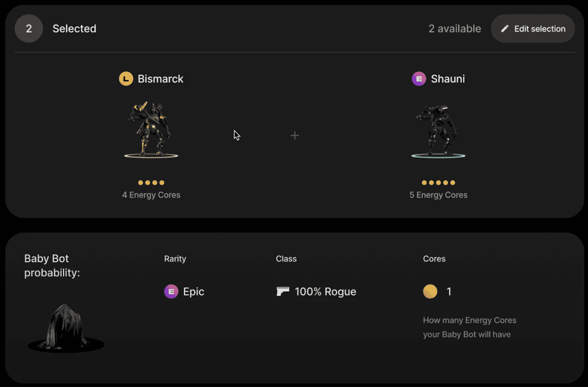Click the cloaked Baby Bot figure
Screen dimensions: 588x387
coord(66,328)
